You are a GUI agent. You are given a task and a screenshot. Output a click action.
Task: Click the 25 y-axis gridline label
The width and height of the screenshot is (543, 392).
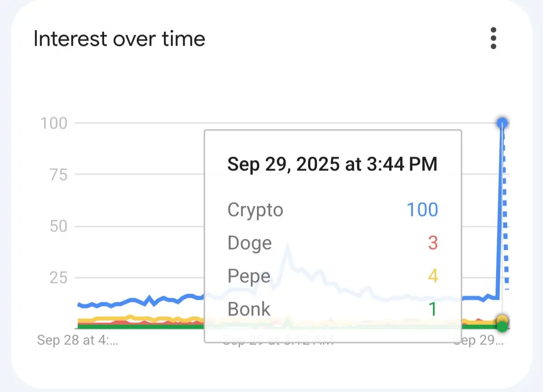point(58,277)
